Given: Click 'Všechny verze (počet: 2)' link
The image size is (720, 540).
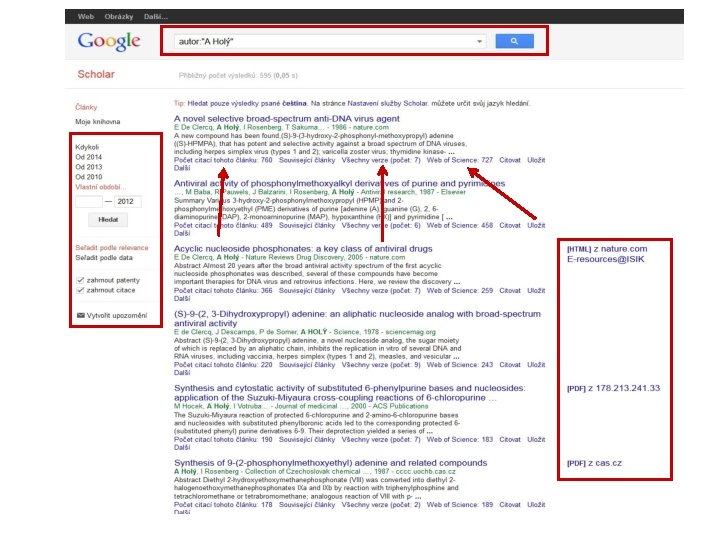Looking at the screenshot, I should [381, 505].
